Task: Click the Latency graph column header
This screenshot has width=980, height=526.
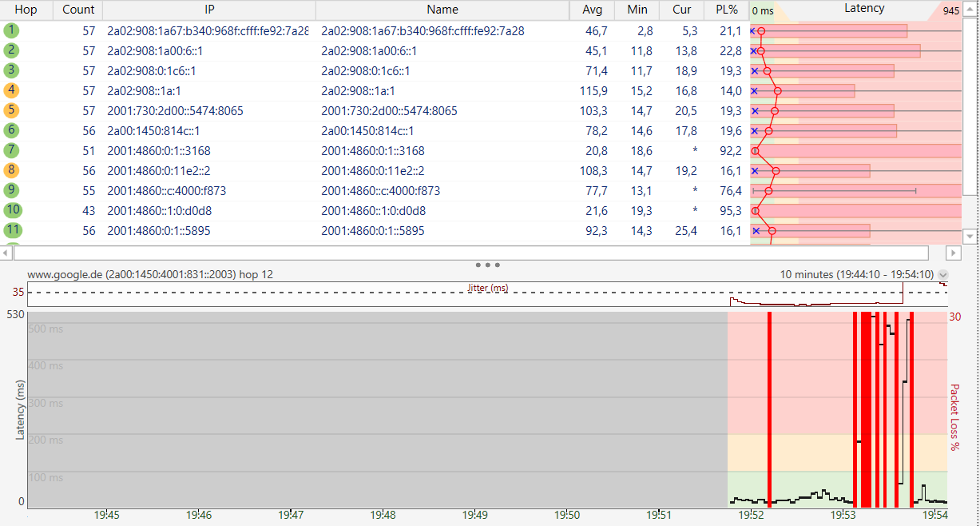Action: click(x=864, y=9)
